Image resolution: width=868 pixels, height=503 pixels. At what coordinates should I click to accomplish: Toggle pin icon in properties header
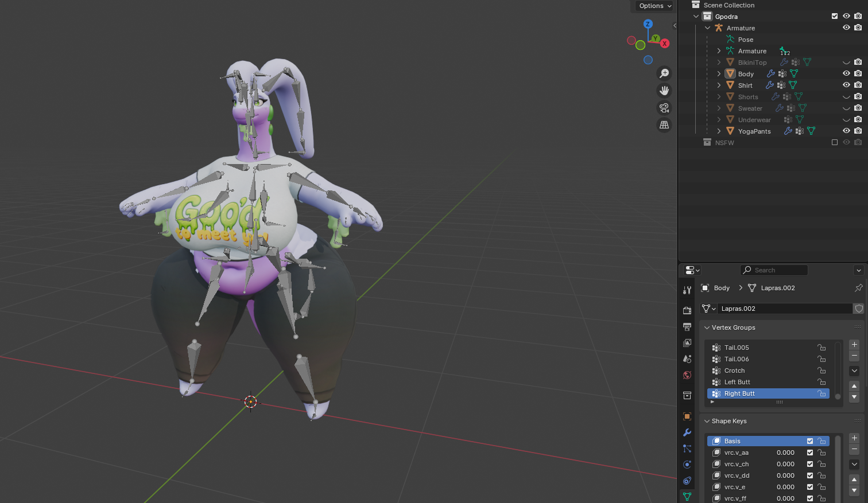pos(859,288)
